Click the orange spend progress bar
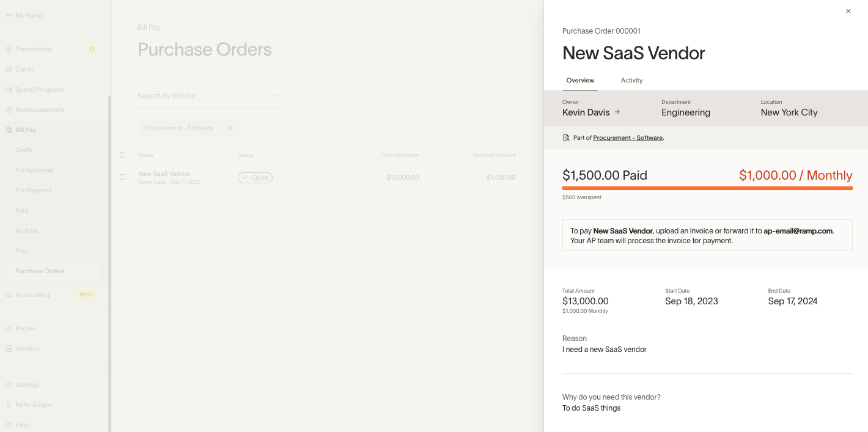 click(707, 188)
